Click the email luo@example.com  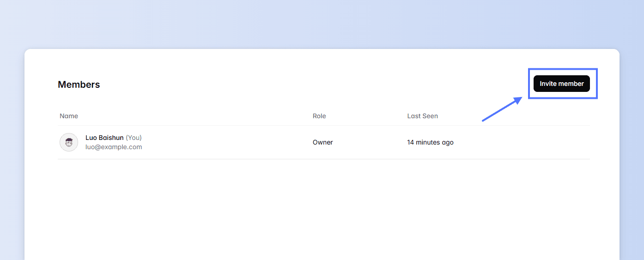coord(114,147)
